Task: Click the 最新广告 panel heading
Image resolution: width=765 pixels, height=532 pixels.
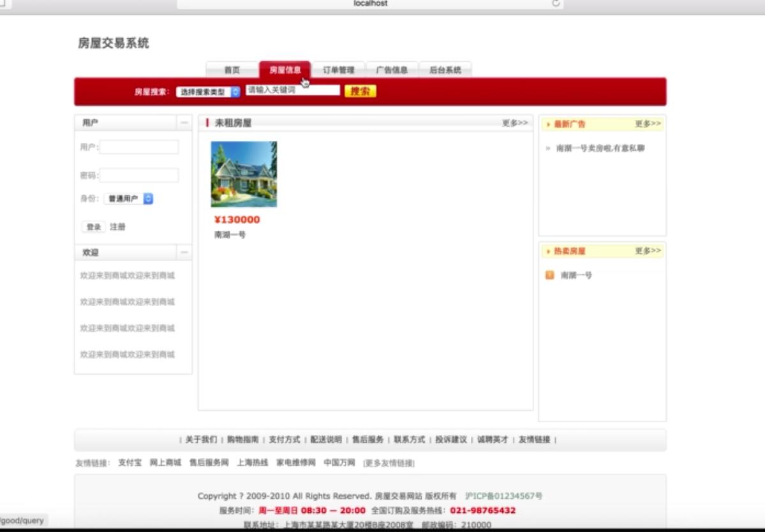Action: pos(569,124)
